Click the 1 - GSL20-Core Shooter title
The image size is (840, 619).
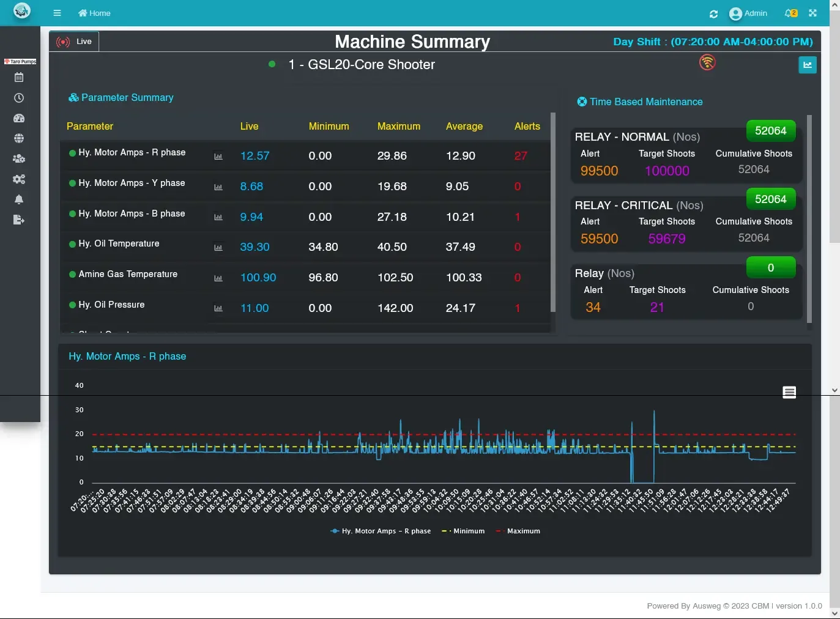362,65
